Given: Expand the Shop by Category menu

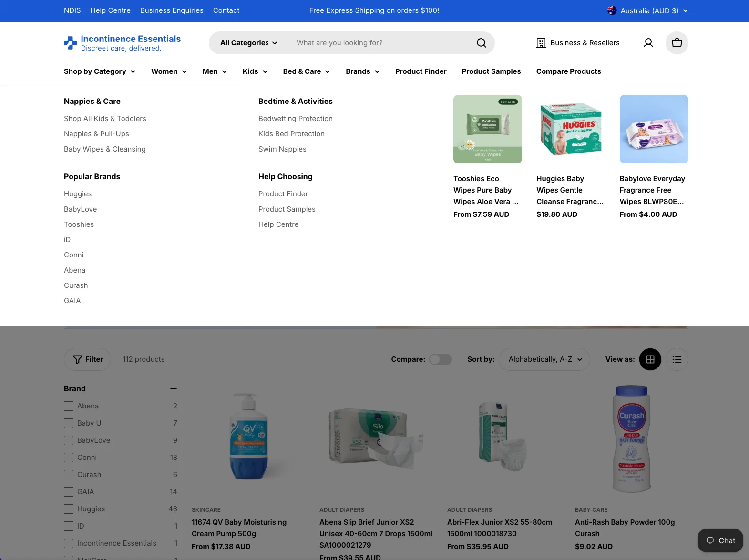Looking at the screenshot, I should pyautogui.click(x=100, y=71).
